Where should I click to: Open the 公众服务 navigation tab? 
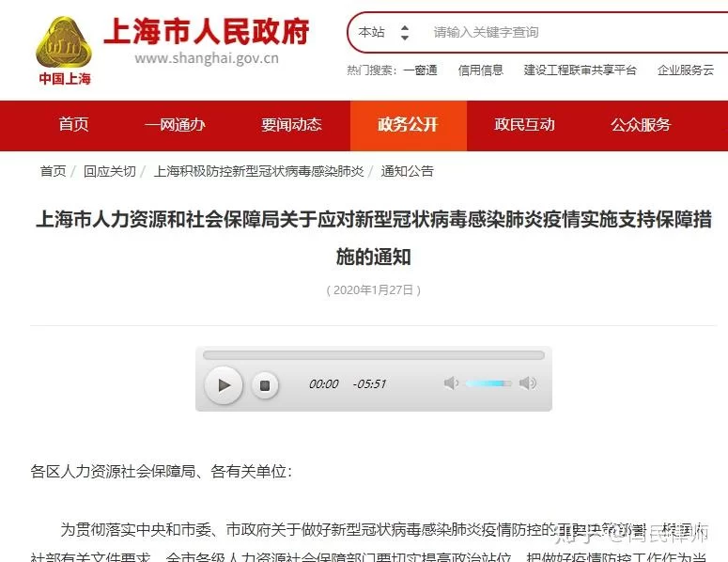641,125
